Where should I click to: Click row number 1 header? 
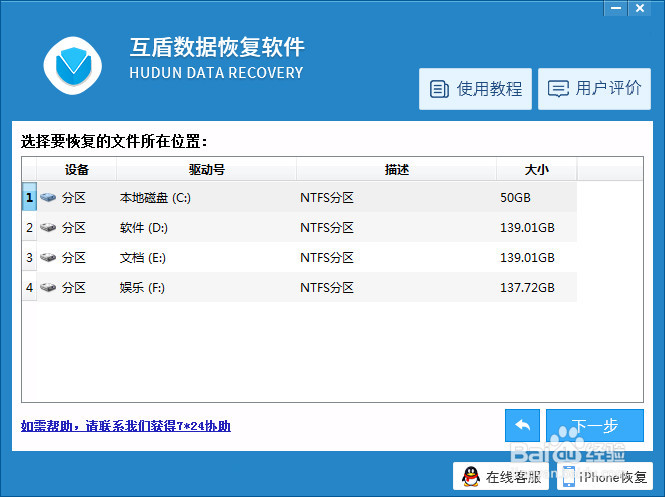pyautogui.click(x=29, y=197)
